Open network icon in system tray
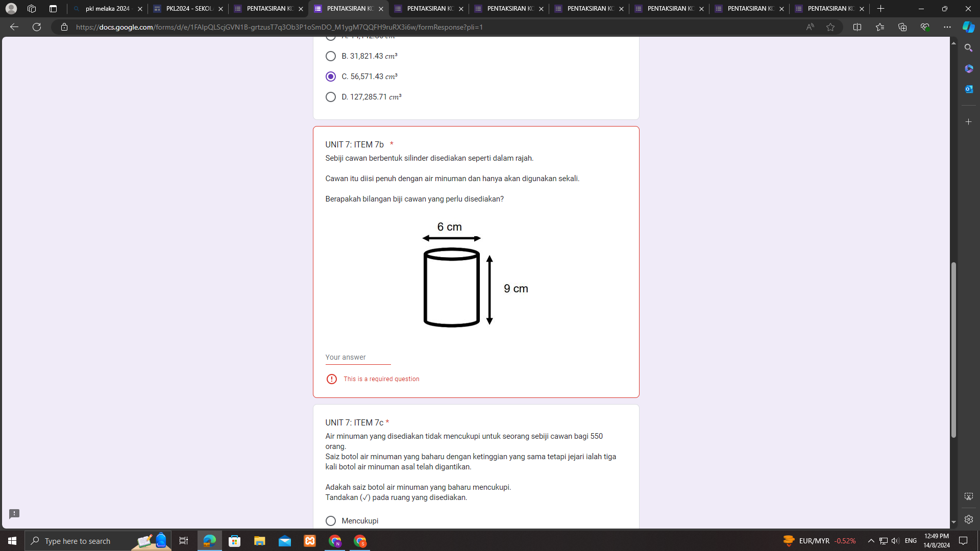980x551 pixels. pos(883,541)
